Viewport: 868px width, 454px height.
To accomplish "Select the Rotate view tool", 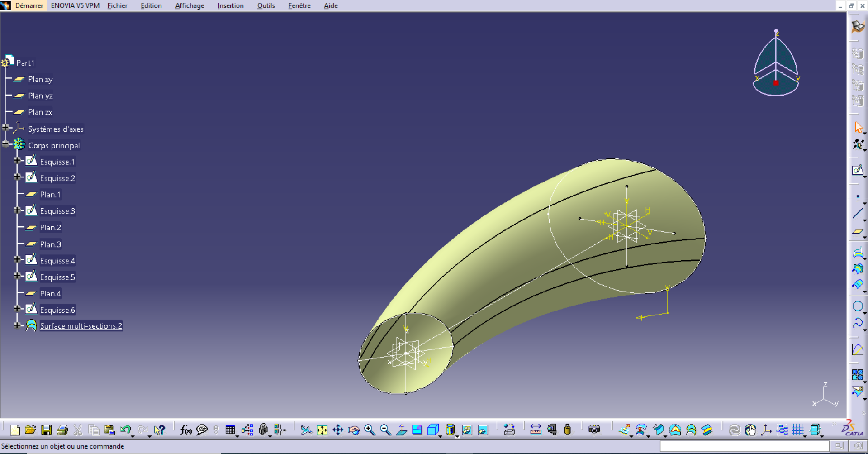I will pyautogui.click(x=354, y=430).
